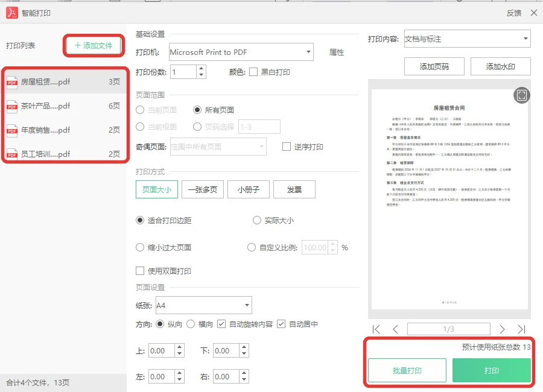This screenshot has width=543, height=392.
Task: Enable 使用双面打印 checkbox
Action: 140,271
